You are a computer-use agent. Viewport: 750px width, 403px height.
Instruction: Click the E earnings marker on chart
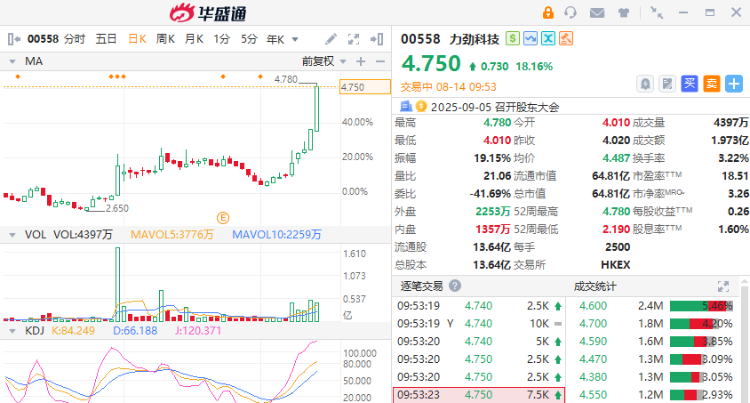tap(223, 218)
